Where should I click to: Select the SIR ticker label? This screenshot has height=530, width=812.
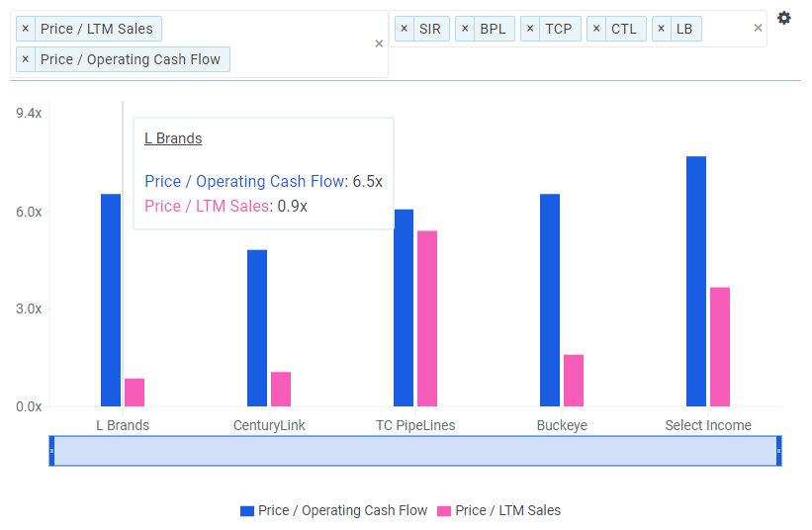pos(430,29)
